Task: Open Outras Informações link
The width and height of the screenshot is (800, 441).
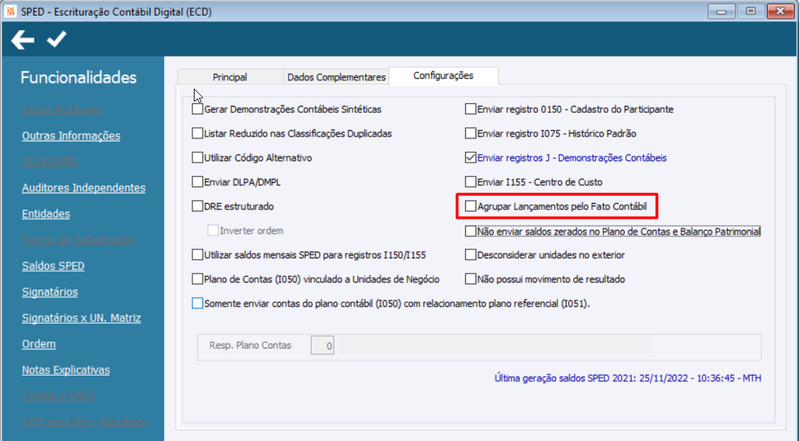Action: [71, 136]
